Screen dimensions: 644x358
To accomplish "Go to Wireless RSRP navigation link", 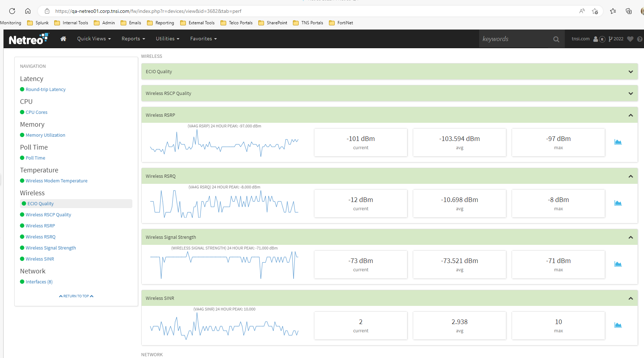I will [x=40, y=226].
